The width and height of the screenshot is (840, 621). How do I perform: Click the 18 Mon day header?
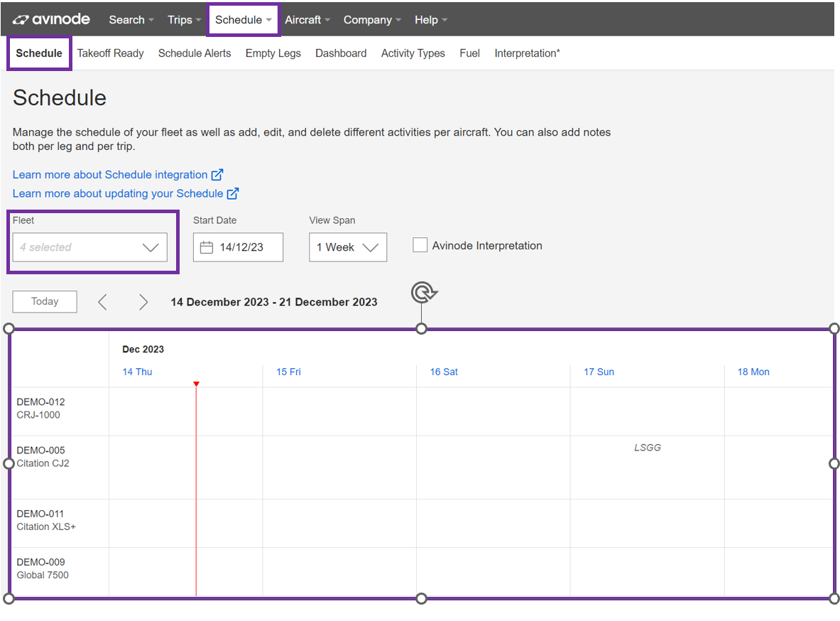click(x=753, y=372)
